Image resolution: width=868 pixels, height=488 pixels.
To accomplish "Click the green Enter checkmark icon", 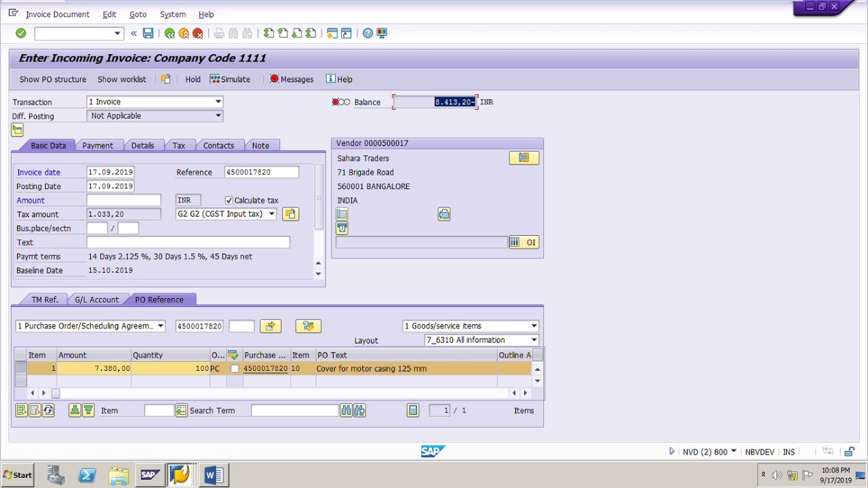I will (21, 33).
